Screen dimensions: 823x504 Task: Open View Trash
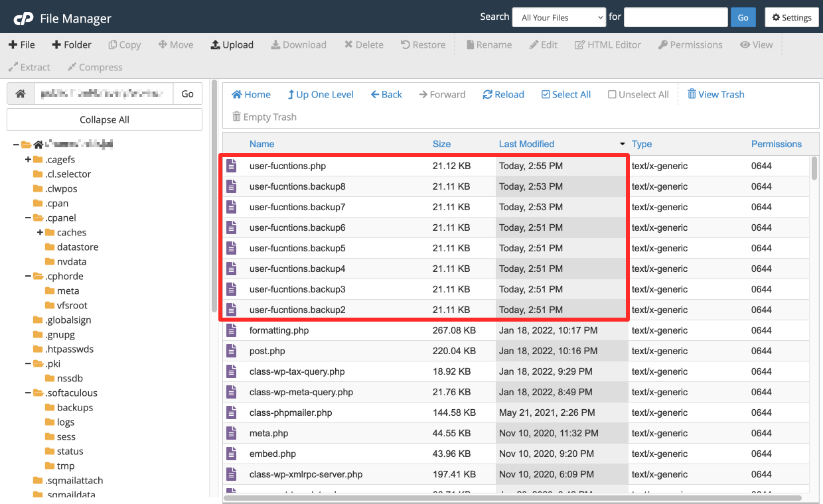715,94
